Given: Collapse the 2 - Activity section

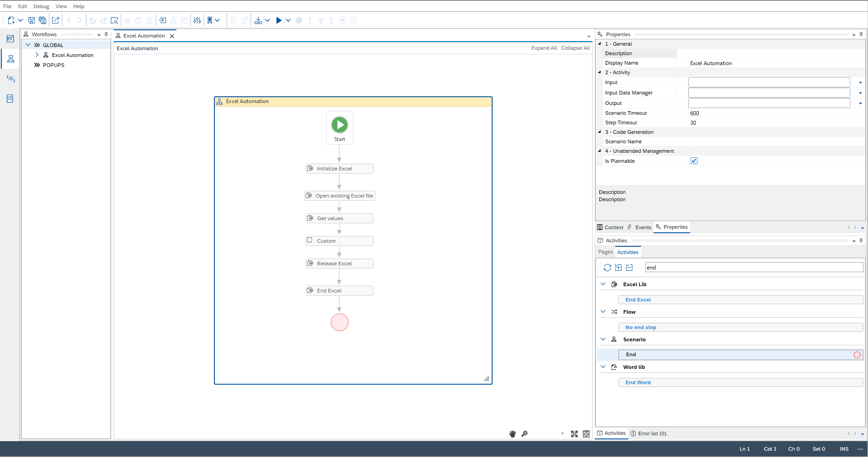Looking at the screenshot, I should (600, 72).
